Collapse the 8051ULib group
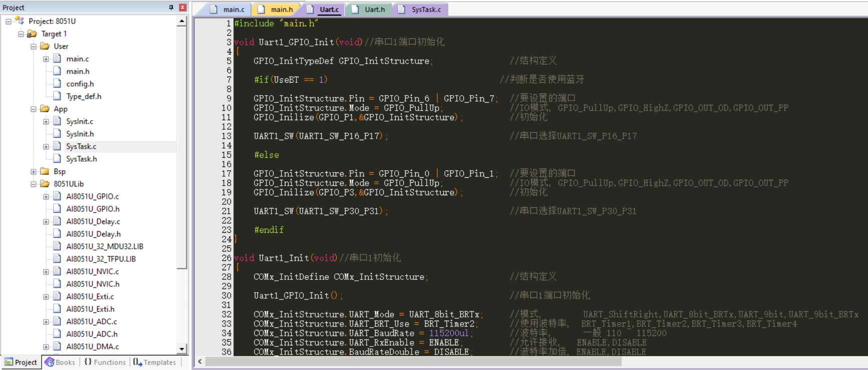 click(34, 184)
